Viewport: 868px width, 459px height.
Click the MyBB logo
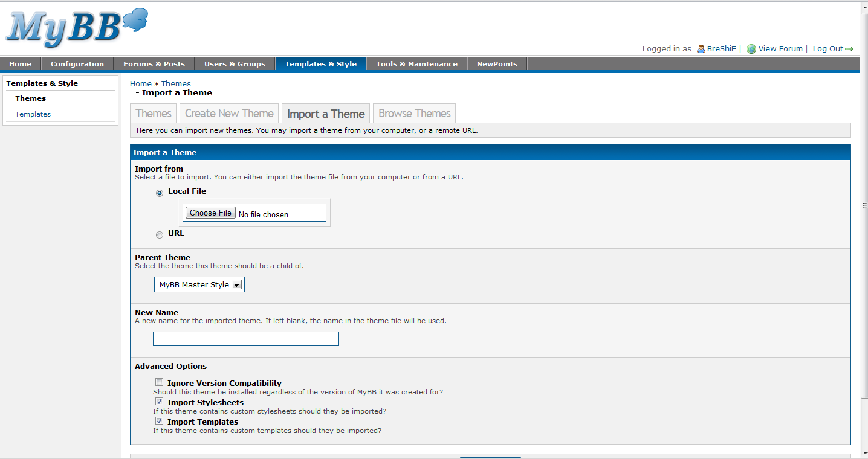pyautogui.click(x=73, y=27)
